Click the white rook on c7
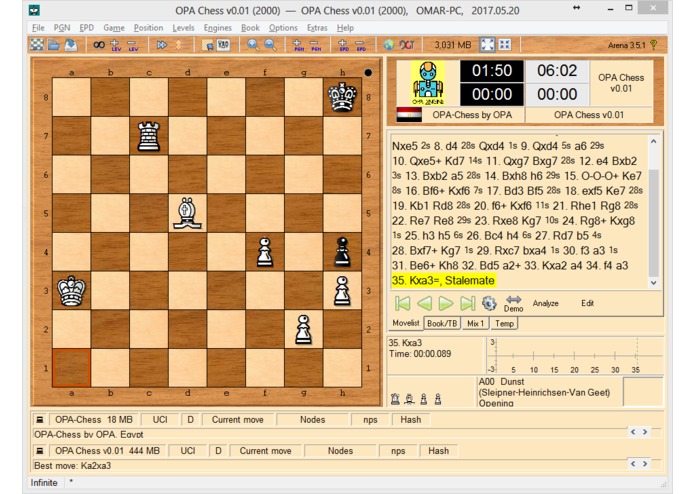The height and width of the screenshot is (494, 695). click(x=148, y=136)
